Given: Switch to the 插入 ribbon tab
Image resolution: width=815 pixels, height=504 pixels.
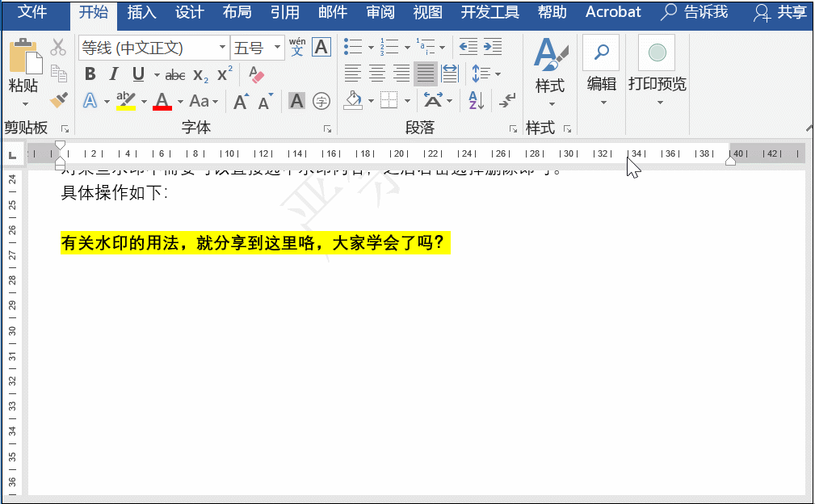Looking at the screenshot, I should (x=141, y=12).
